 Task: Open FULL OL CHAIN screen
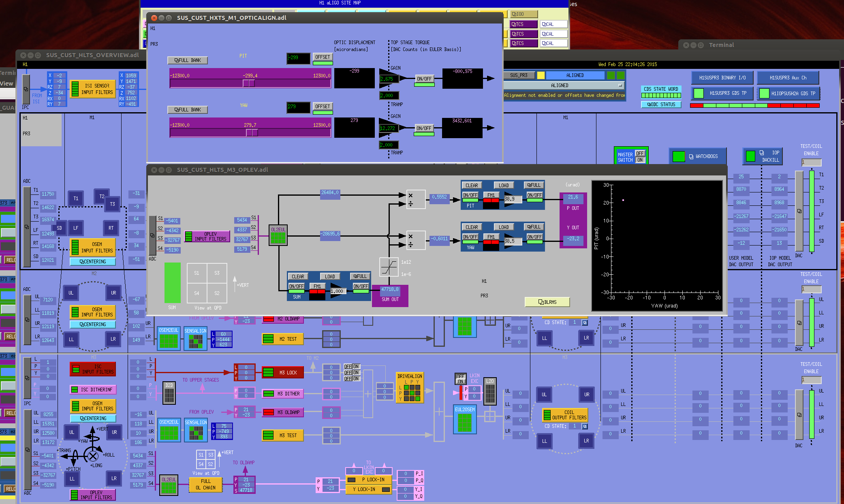pos(206,484)
